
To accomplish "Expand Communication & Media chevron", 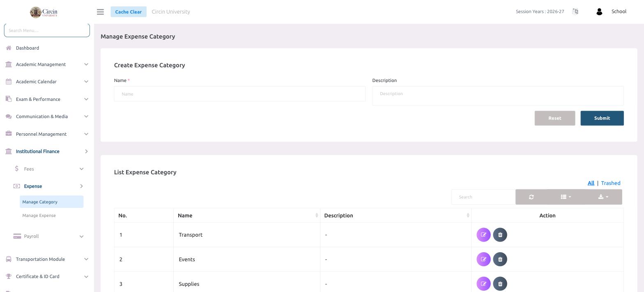I will [x=86, y=116].
